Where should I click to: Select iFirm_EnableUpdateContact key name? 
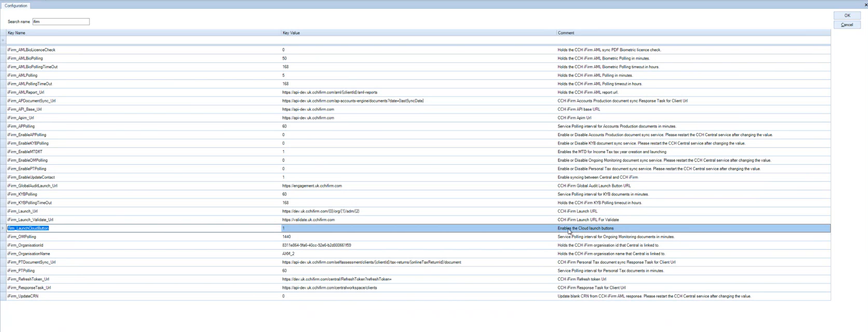[31, 177]
